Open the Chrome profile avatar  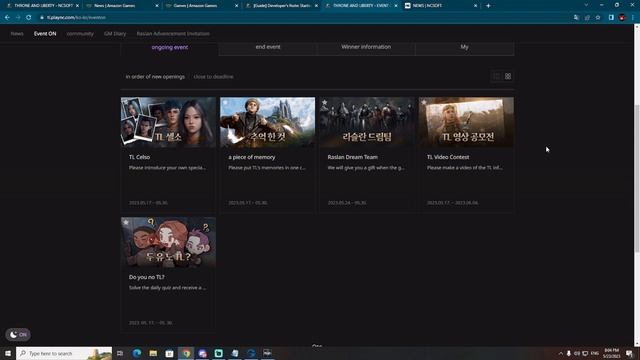(622, 18)
